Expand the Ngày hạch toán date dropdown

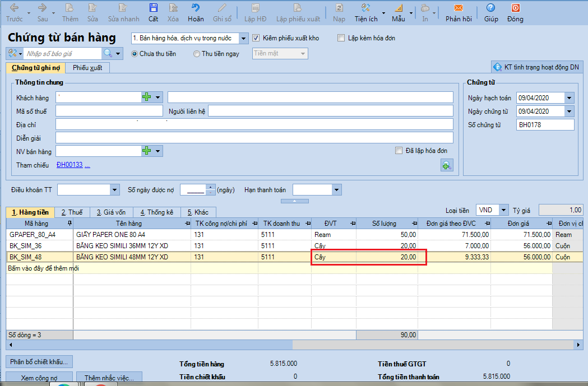tap(570, 98)
